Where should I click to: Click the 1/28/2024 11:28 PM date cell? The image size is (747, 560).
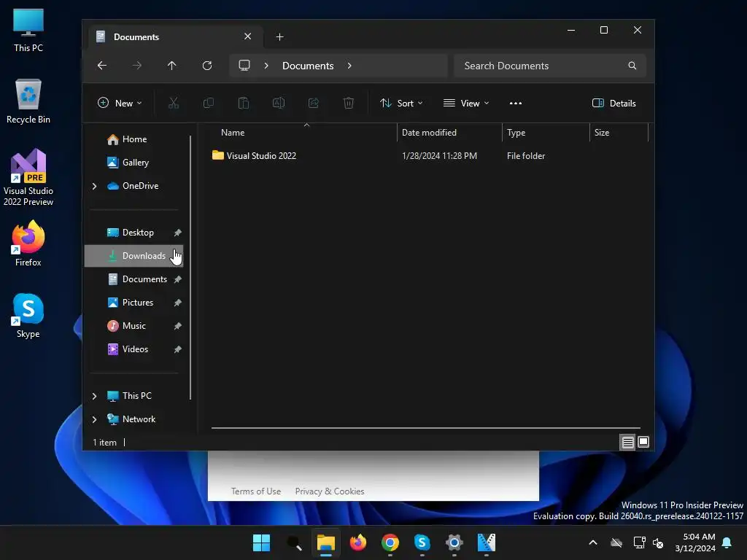pyautogui.click(x=439, y=156)
